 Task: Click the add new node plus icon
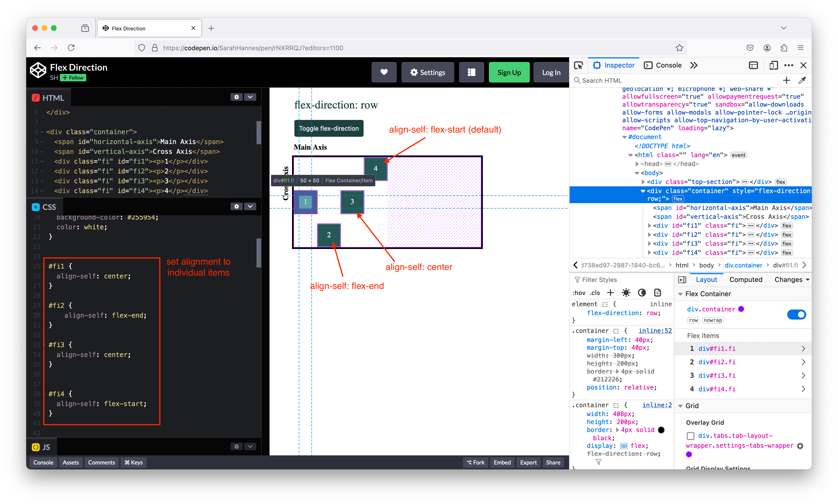click(786, 80)
